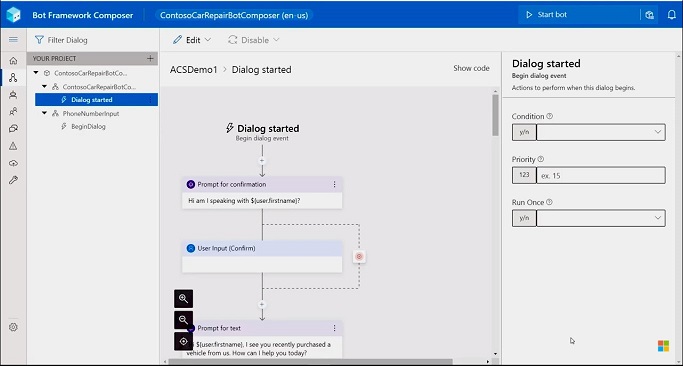Open the Design dialogs sidebar icon

coord(14,78)
